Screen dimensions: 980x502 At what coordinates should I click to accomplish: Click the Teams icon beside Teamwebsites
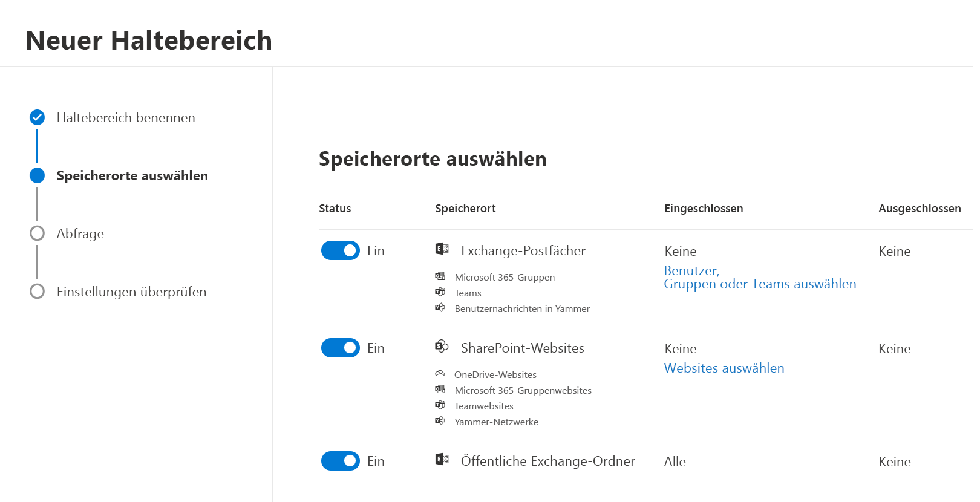click(440, 405)
